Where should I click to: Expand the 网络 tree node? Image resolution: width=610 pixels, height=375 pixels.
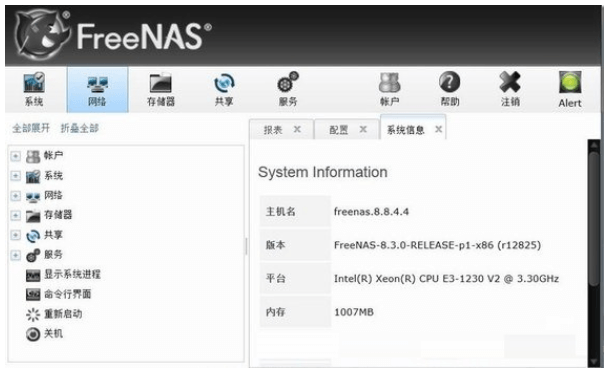pyautogui.click(x=15, y=196)
